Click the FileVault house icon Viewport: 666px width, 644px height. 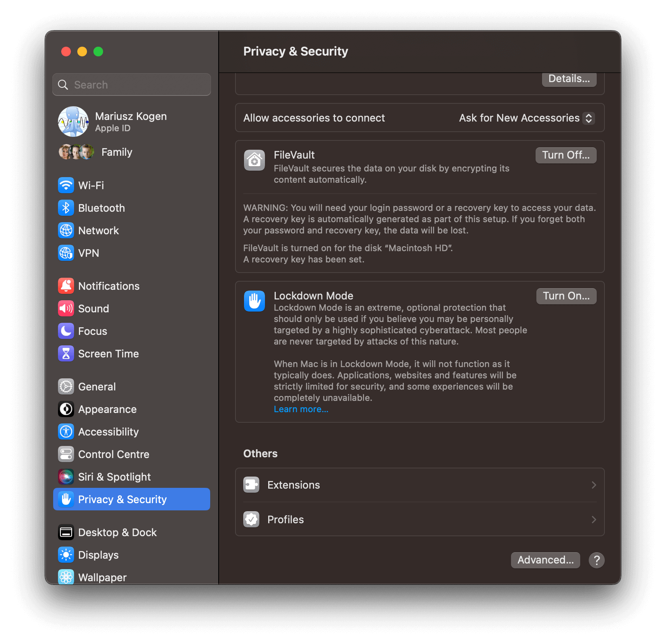pos(254,161)
